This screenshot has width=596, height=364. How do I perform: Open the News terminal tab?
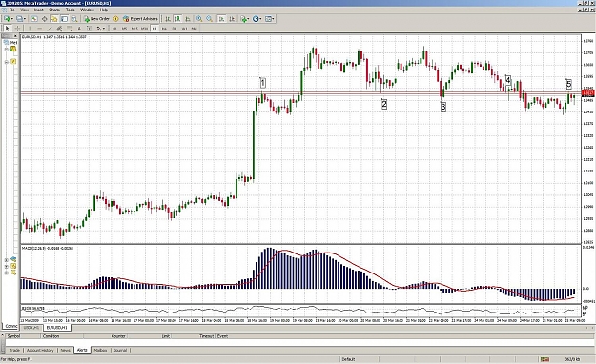[66, 350]
